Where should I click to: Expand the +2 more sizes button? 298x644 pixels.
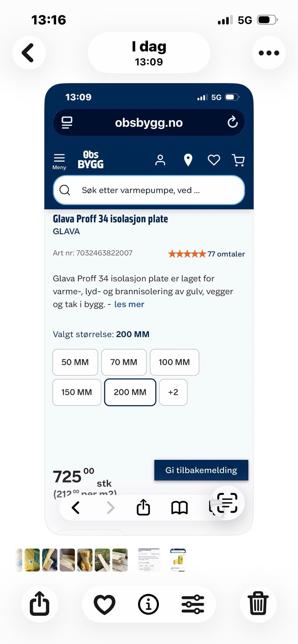coord(173,392)
